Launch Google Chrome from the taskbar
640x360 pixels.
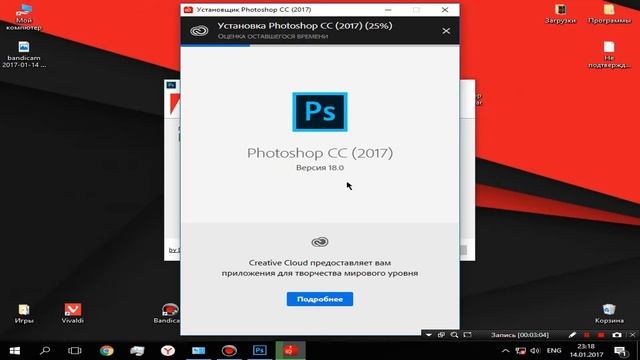[107, 351]
